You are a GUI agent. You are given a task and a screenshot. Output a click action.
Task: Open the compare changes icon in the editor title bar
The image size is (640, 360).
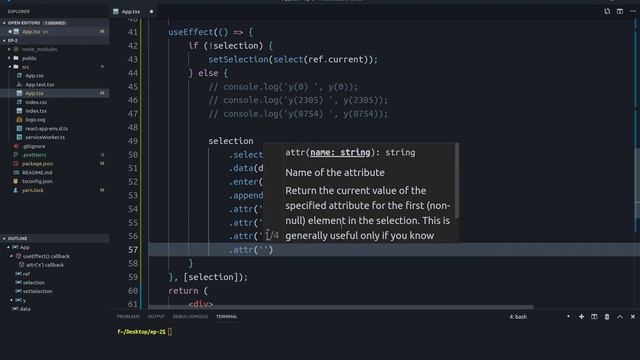(x=607, y=11)
